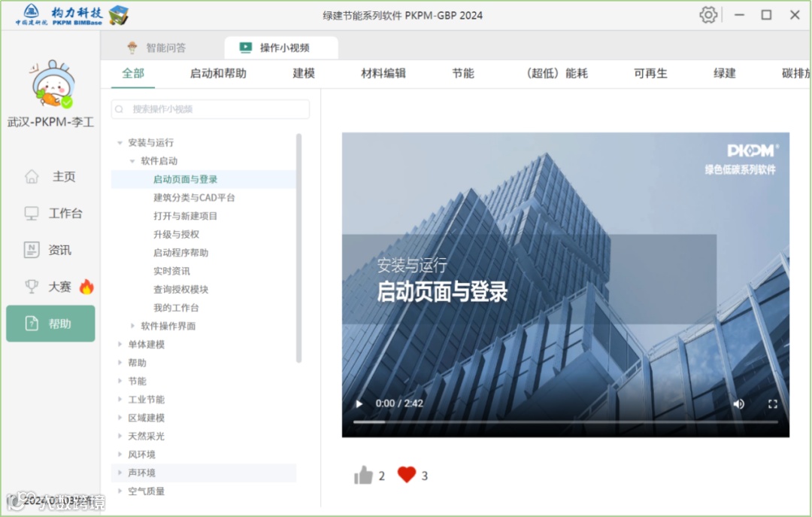This screenshot has width=812, height=517.
Task: Click the fire icon next to 大赛
Action: point(86,286)
